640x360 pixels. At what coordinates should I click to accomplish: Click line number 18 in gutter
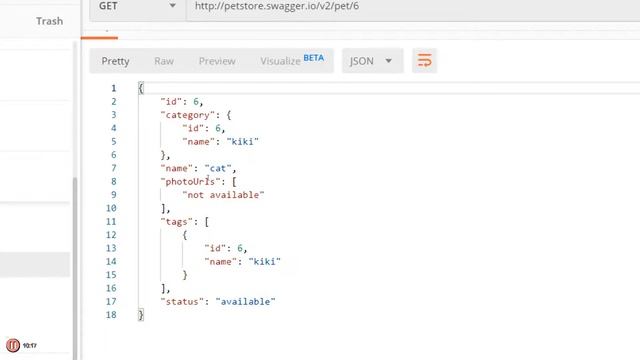(x=111, y=315)
